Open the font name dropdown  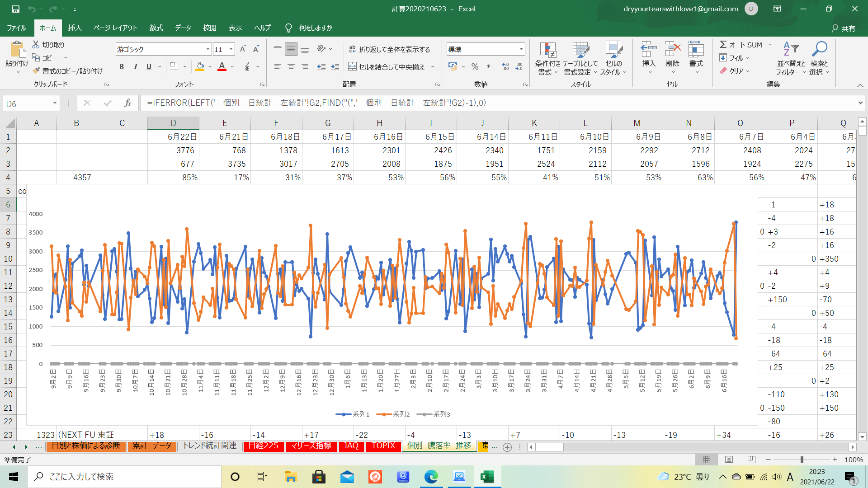[208, 49]
